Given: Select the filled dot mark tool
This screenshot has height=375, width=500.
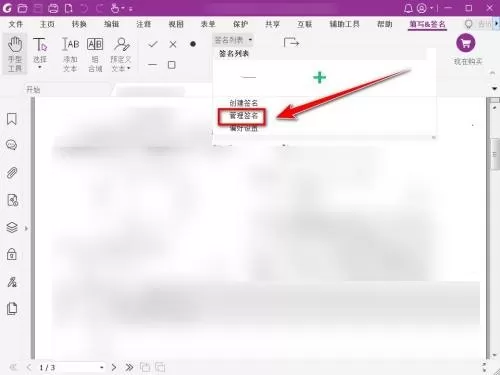Looking at the screenshot, I should (193, 44).
